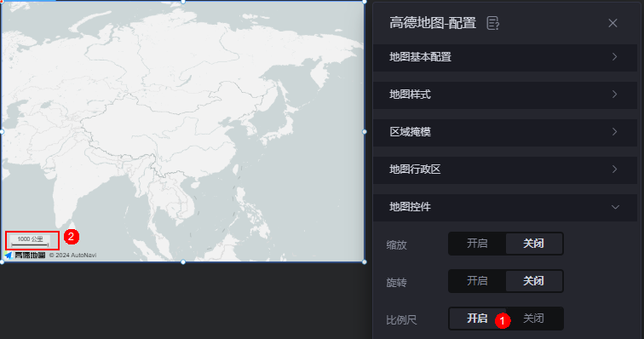Enable 旋转 with 开启
Viewport: 644px width, 339px height.
pyautogui.click(x=477, y=281)
